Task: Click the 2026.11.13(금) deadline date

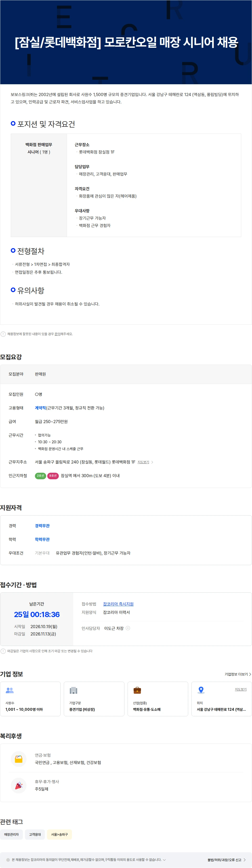Action: [x=43, y=634]
